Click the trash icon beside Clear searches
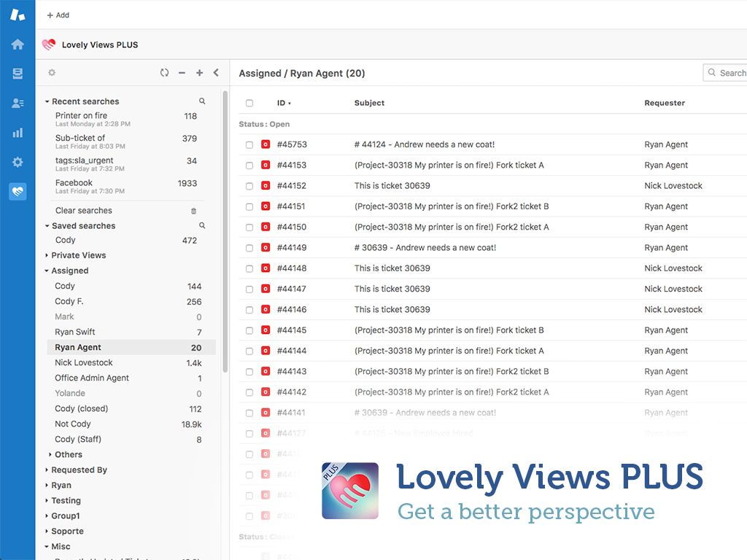 [x=194, y=211]
